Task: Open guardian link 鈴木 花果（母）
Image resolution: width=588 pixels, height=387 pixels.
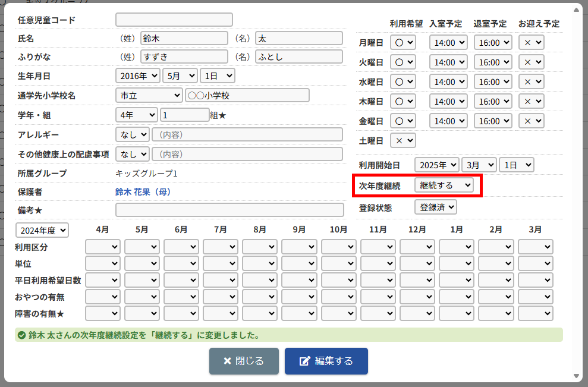Action: [x=143, y=192]
